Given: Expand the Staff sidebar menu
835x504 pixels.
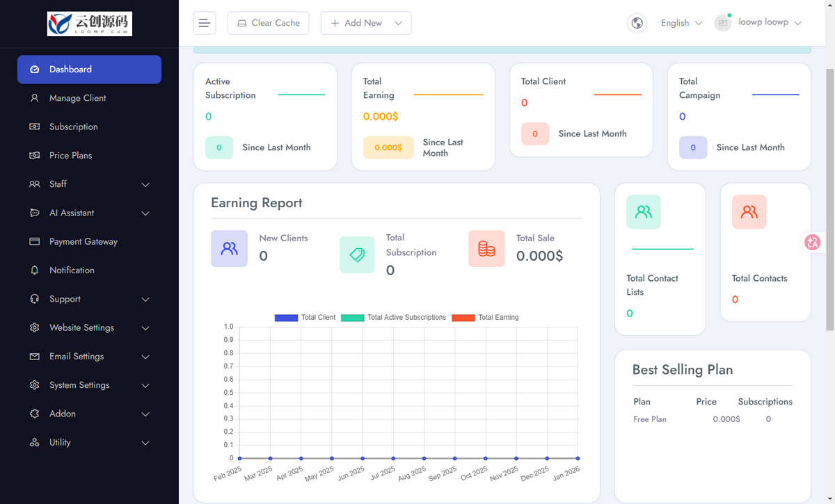Looking at the screenshot, I should tap(89, 184).
